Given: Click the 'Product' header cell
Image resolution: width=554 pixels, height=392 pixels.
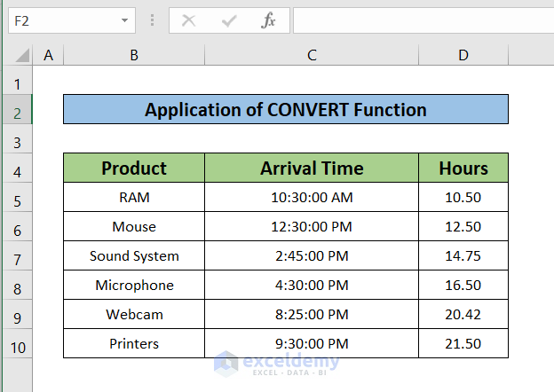Looking at the screenshot, I should click(134, 168).
